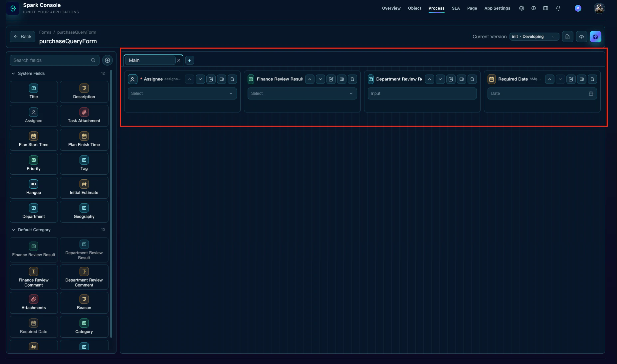Collapse the System Fields category

pyautogui.click(x=13, y=74)
